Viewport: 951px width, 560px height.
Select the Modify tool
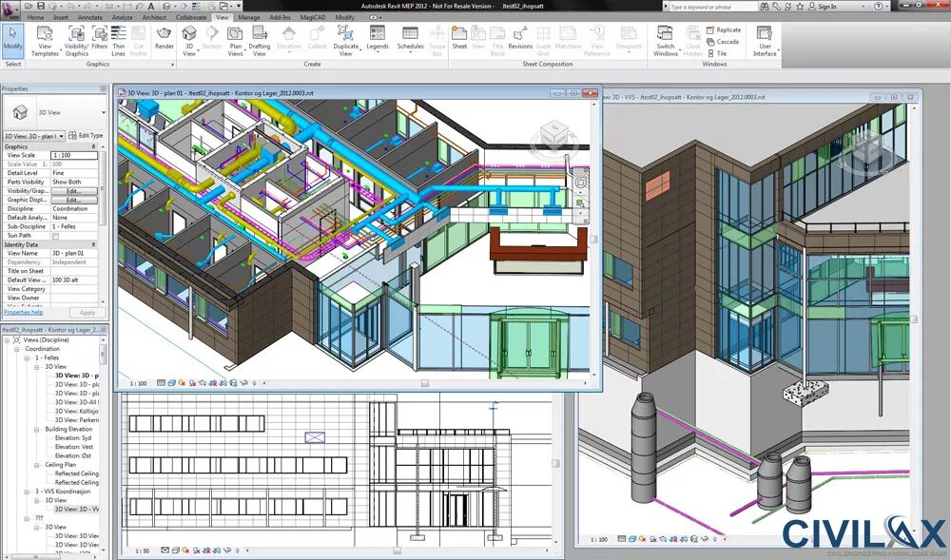[x=12, y=40]
